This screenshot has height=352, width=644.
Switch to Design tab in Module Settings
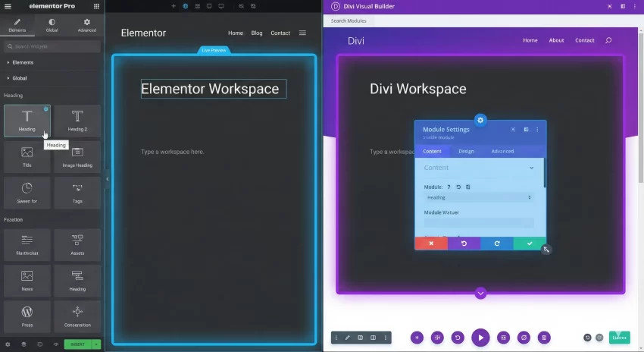[x=466, y=151]
